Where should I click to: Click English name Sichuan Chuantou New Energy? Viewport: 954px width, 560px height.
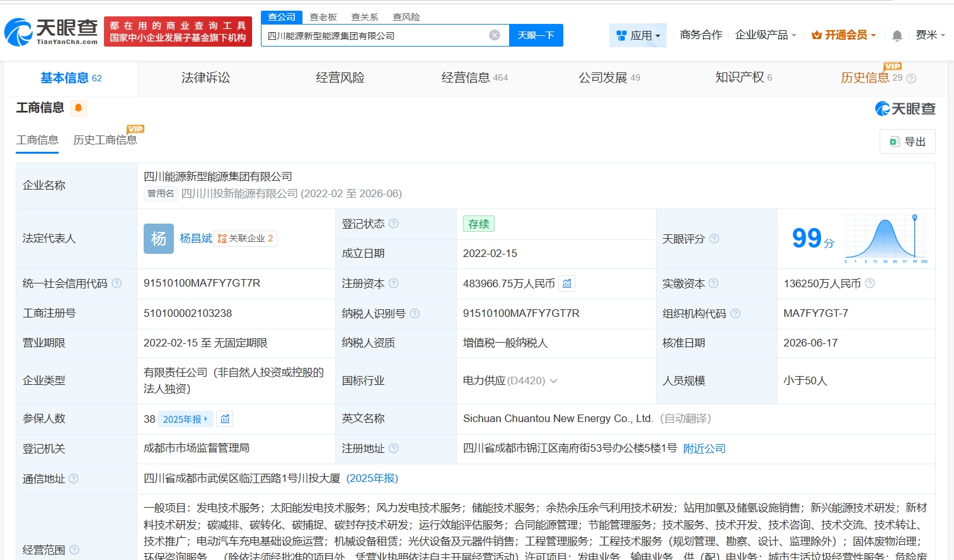pos(557,419)
